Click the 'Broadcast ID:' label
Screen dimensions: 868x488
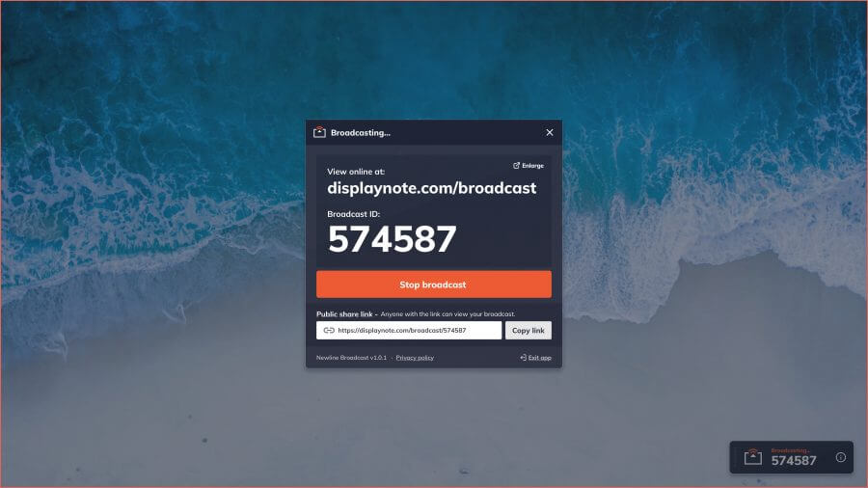coord(354,214)
